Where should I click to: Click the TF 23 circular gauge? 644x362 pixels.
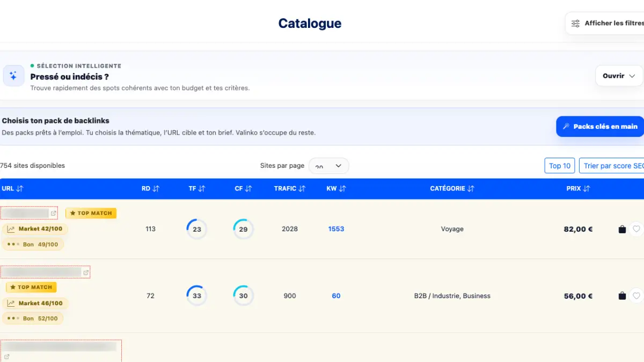(x=197, y=229)
